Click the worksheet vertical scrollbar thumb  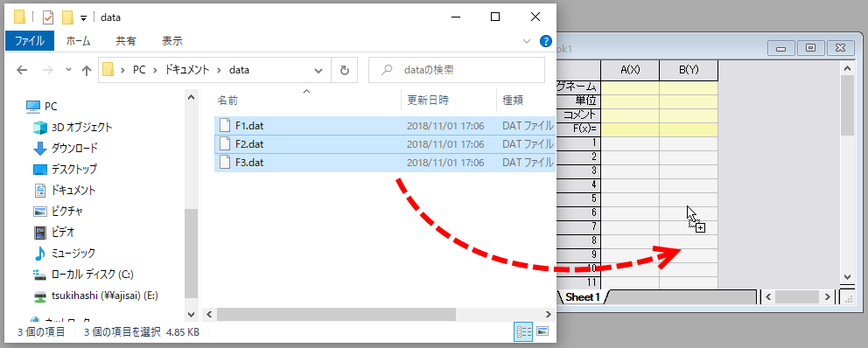click(847, 105)
